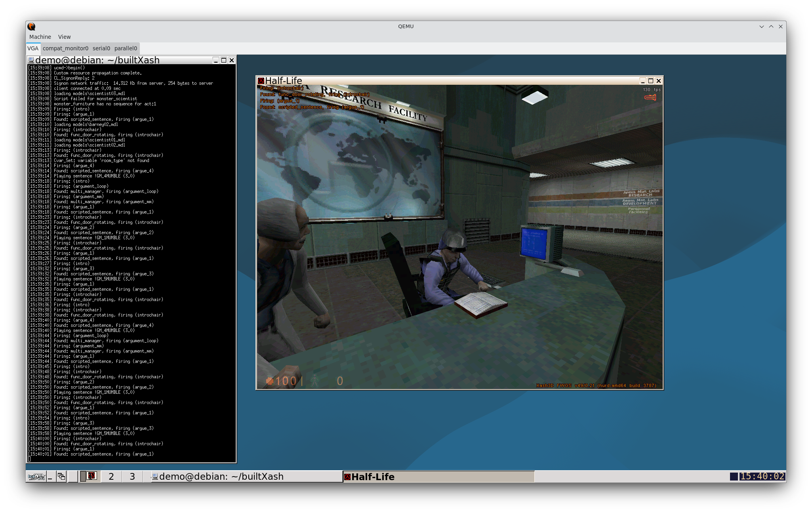812x513 pixels.
Task: Click the suit armor value 0 in HUD
Action: click(340, 381)
